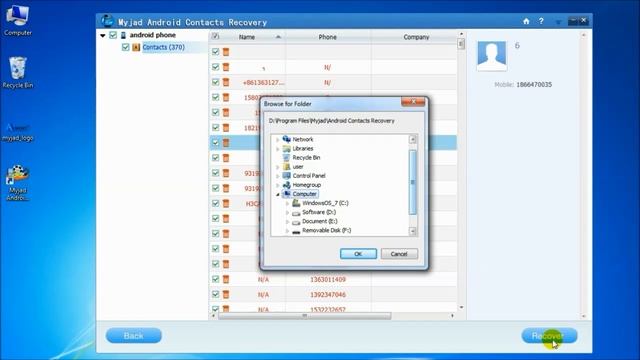640x360 pixels.
Task: Open the Help question mark icon
Action: (x=541, y=21)
